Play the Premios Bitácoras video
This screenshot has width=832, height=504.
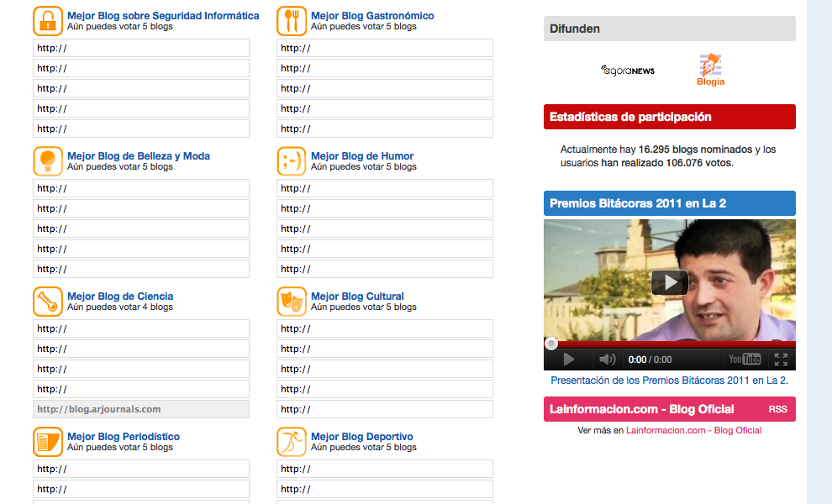click(x=669, y=282)
